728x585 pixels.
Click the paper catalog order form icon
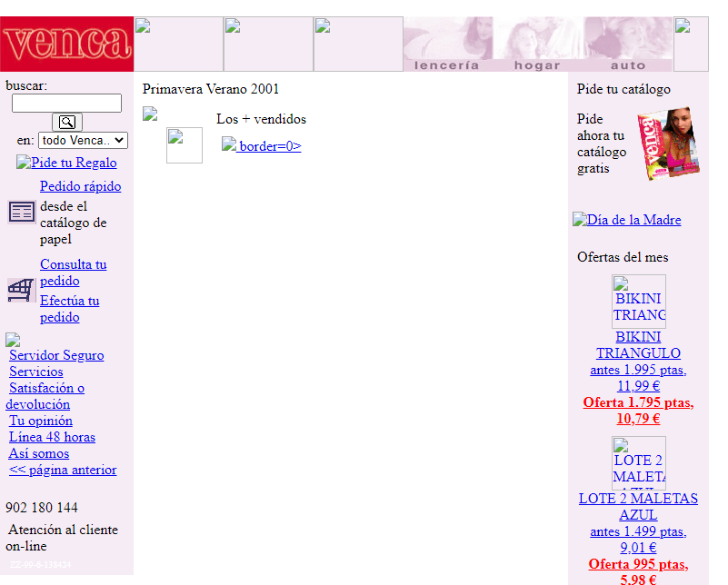pyautogui.click(x=22, y=212)
